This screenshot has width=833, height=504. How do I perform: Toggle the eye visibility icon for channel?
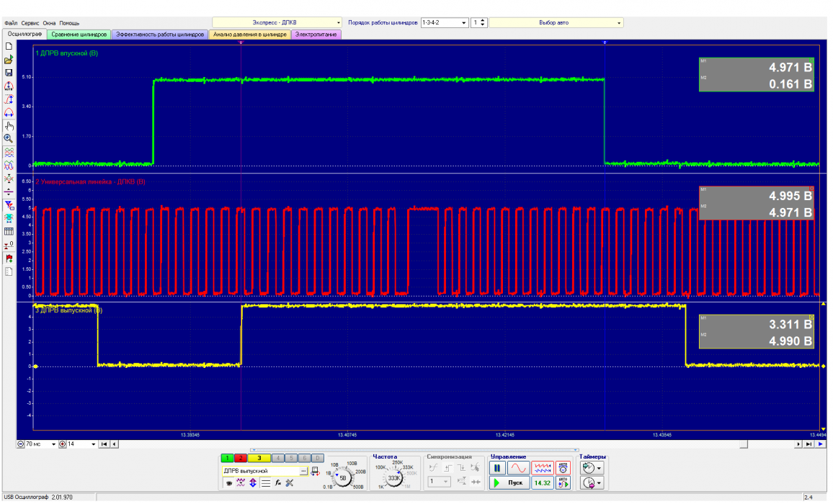click(228, 483)
